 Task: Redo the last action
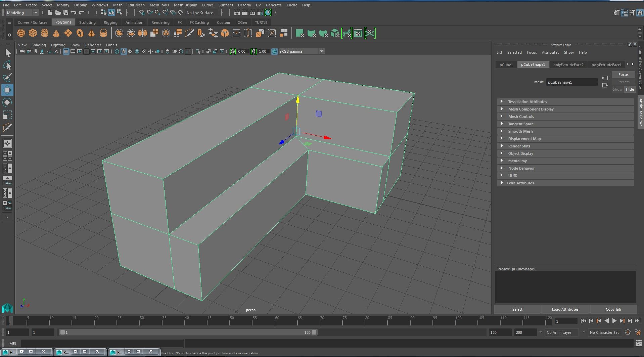pos(81,13)
